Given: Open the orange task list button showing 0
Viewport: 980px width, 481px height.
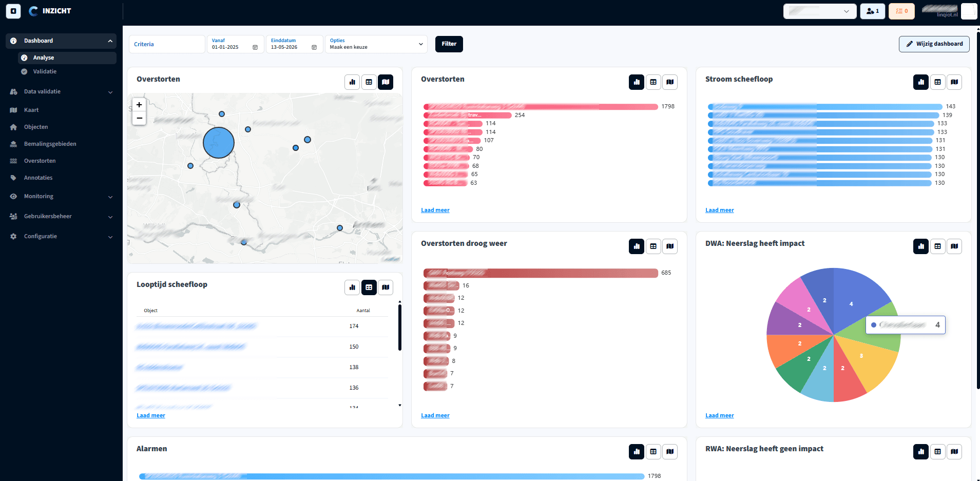Looking at the screenshot, I should pos(901,11).
